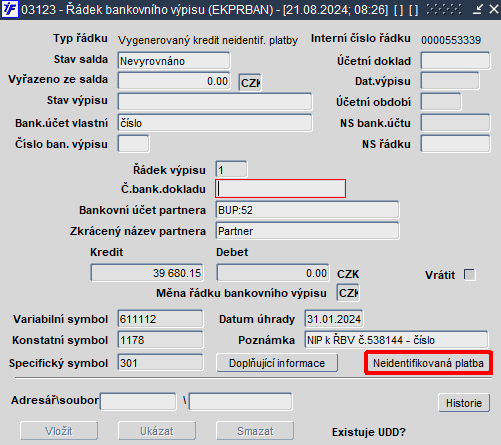The image size is (501, 445).
Task: Open Neidentifikovaná platba button
Action: (x=428, y=363)
